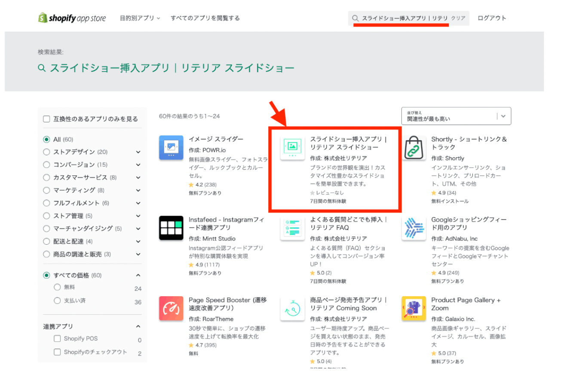Open よくある質問どこでも挿入 | リテリア FAQ title
The height and width of the screenshot is (392, 570).
(349, 223)
